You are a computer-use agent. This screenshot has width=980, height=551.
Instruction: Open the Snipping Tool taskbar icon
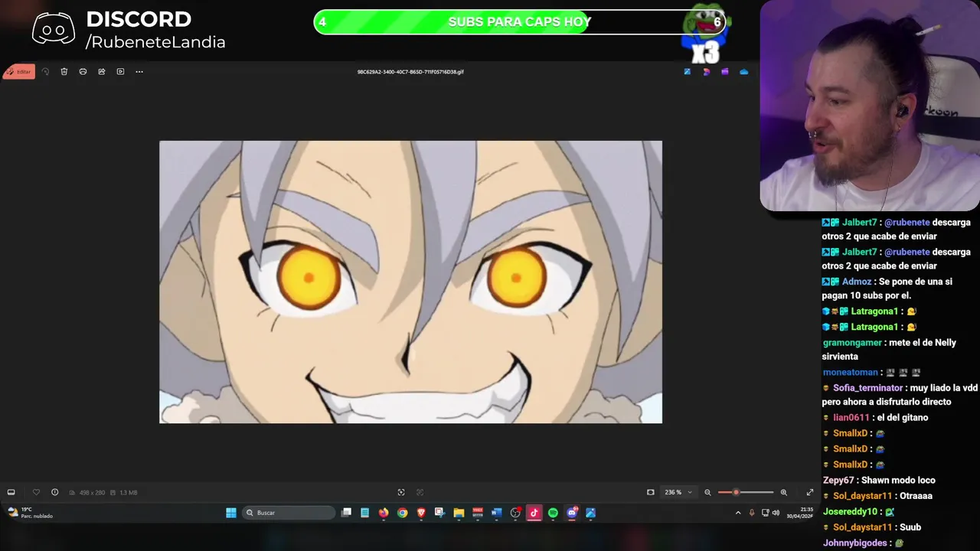pos(439,513)
